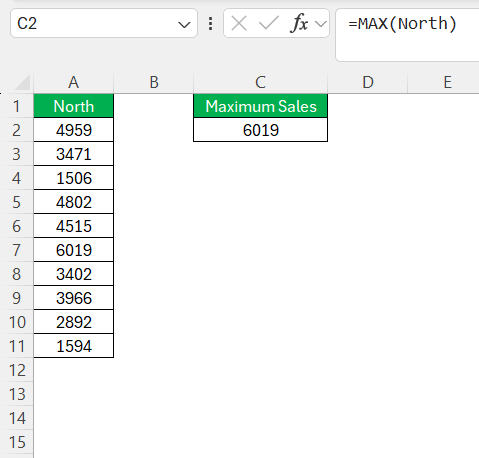The height and width of the screenshot is (458, 479).
Task: Select row 5 header
Action: (17, 202)
